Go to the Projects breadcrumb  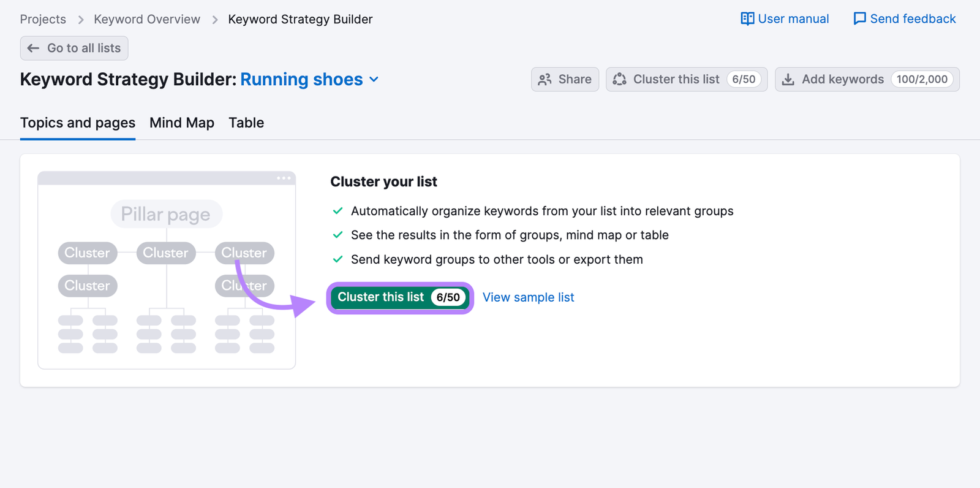click(43, 19)
